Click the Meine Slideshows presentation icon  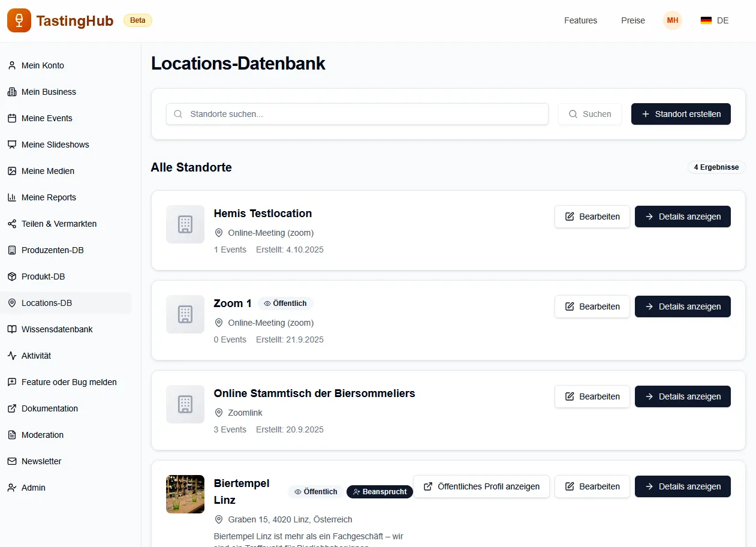(12, 145)
